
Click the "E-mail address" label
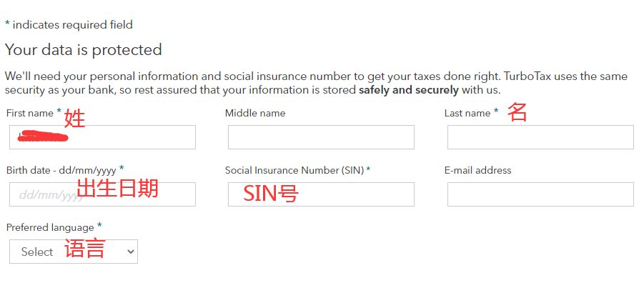(477, 170)
